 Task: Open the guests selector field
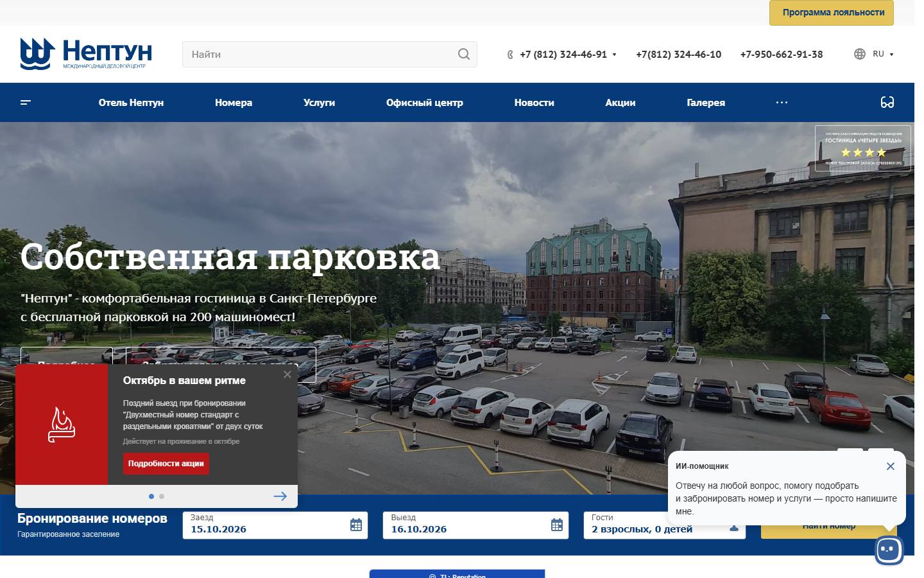664,525
